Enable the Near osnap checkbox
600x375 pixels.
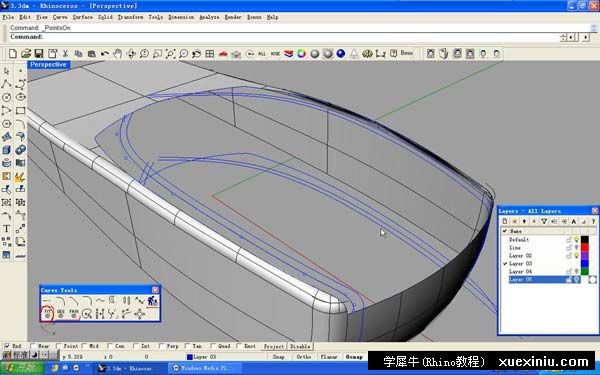pos(33,346)
